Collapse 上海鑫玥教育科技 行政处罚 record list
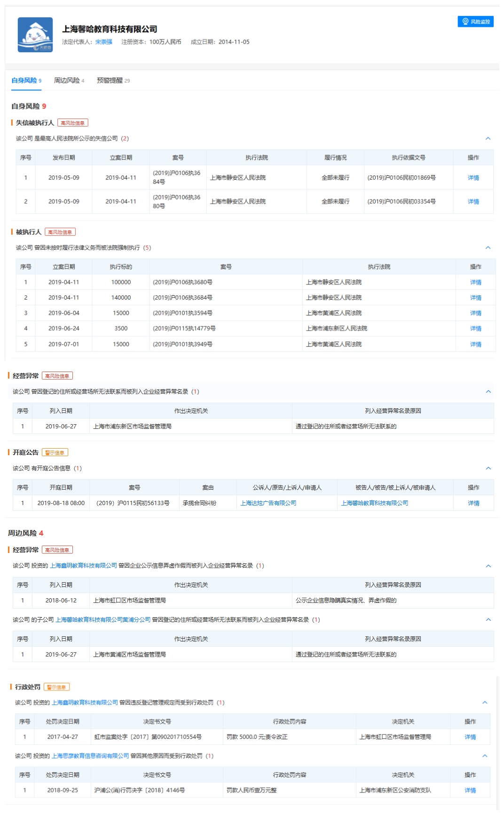504x815 pixels. [x=485, y=702]
